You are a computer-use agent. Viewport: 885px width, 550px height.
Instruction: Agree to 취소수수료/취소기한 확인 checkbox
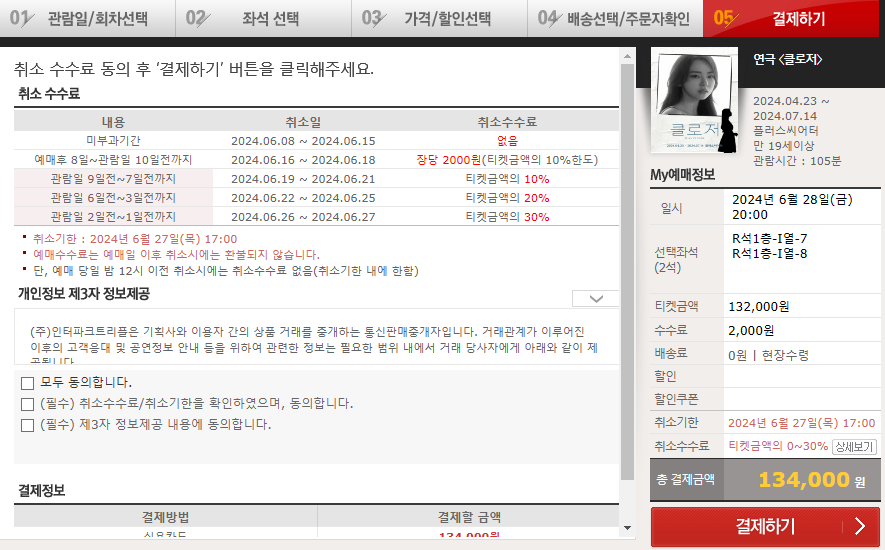pos(27,404)
